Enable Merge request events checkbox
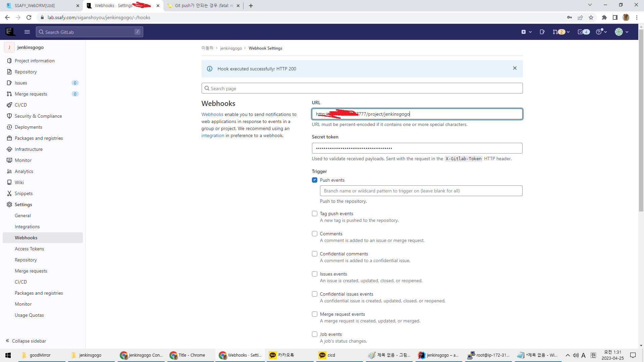This screenshot has width=644, height=362. point(314,314)
